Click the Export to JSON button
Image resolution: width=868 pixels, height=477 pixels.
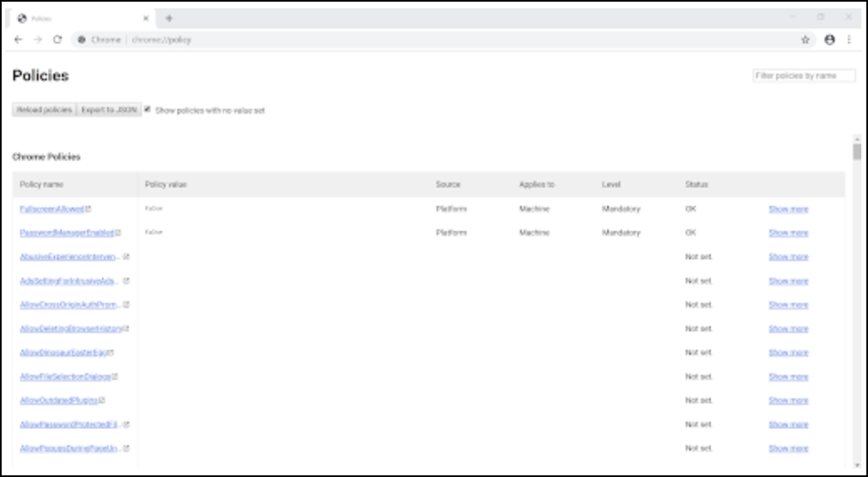110,110
